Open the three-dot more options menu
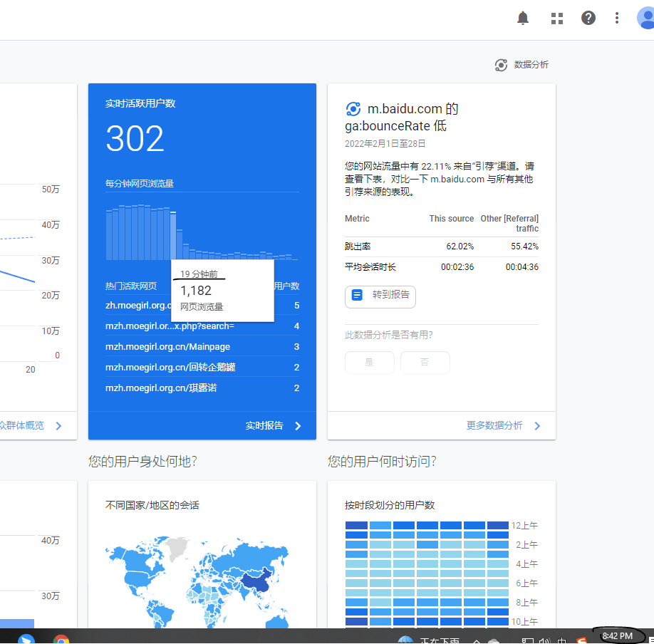This screenshot has width=654, height=644. (x=617, y=19)
